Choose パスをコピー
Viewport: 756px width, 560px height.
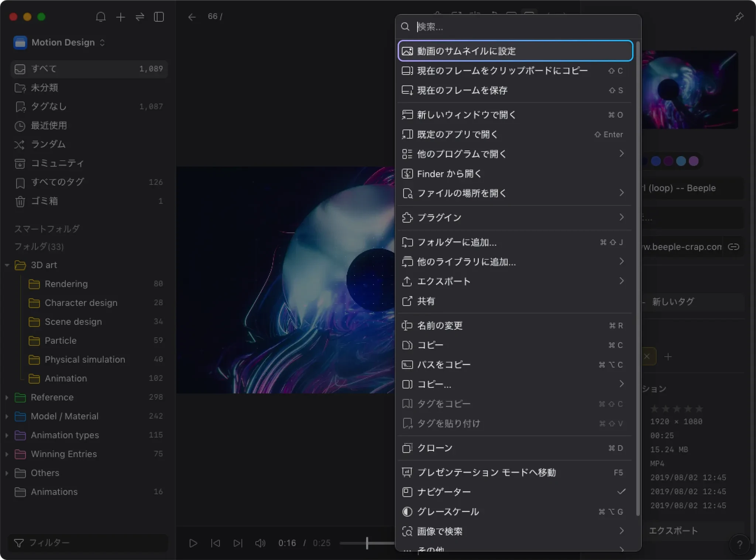(x=515, y=365)
